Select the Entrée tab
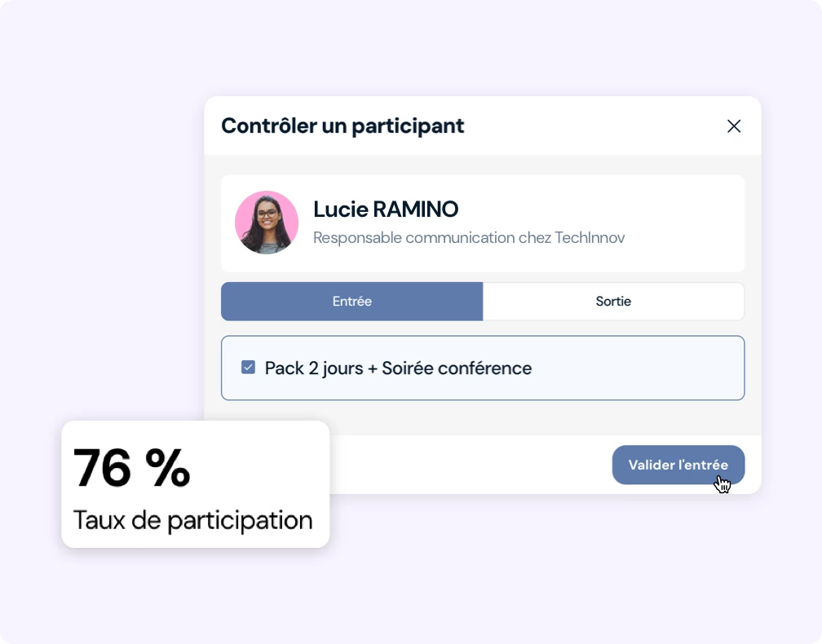The image size is (822, 644). [351, 302]
